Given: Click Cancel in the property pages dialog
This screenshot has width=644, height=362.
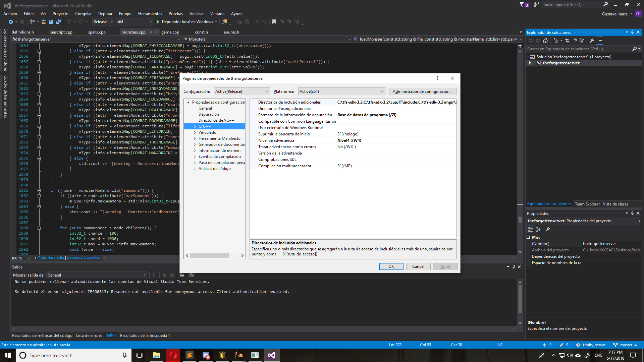Looking at the screenshot, I should pos(418,266).
